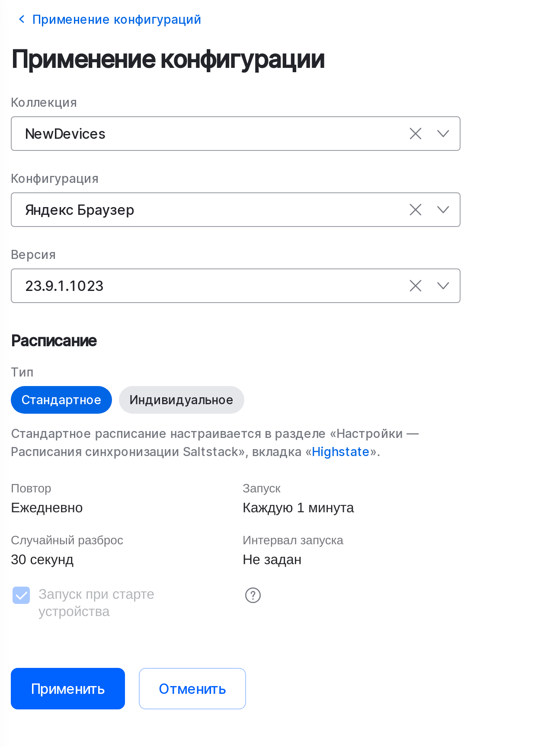This screenshot has height=747, width=560.
Task: Clear the Яндекс Браузер configuration selection
Action: pos(415,210)
